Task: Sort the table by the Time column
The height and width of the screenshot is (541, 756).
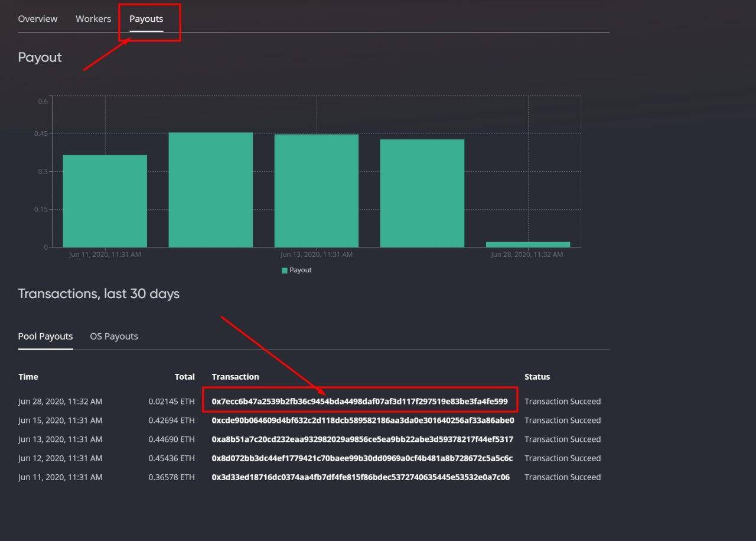Action: pyautogui.click(x=28, y=376)
